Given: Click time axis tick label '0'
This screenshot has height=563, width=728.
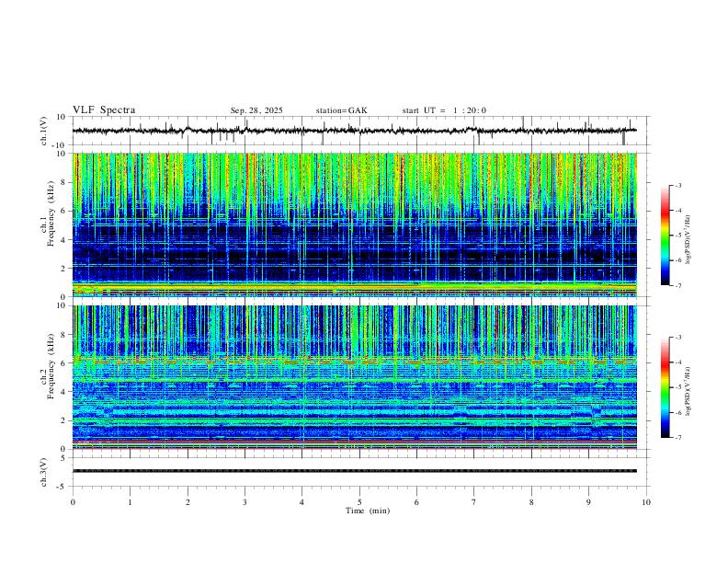Looking at the screenshot, I should coord(73,502).
